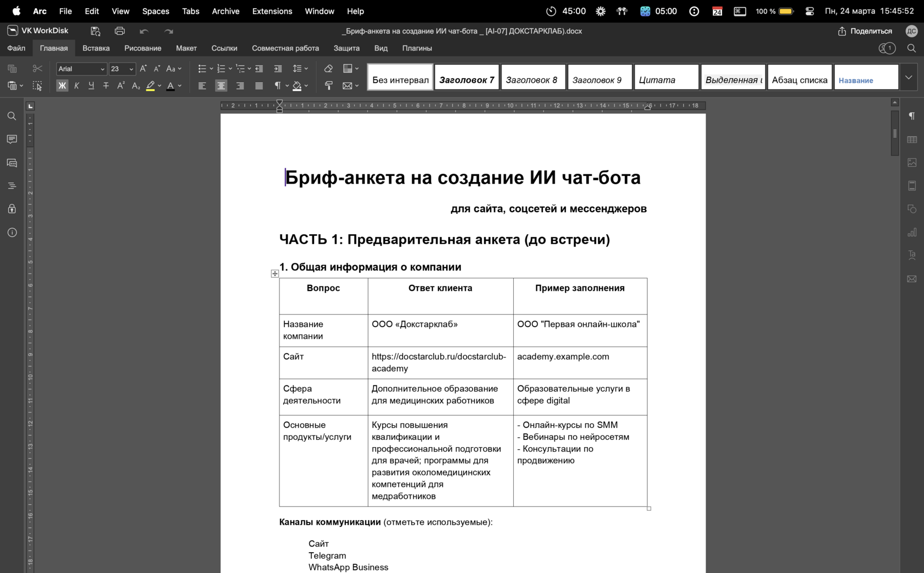
Task: Open the Файл menu
Action: coord(16,48)
